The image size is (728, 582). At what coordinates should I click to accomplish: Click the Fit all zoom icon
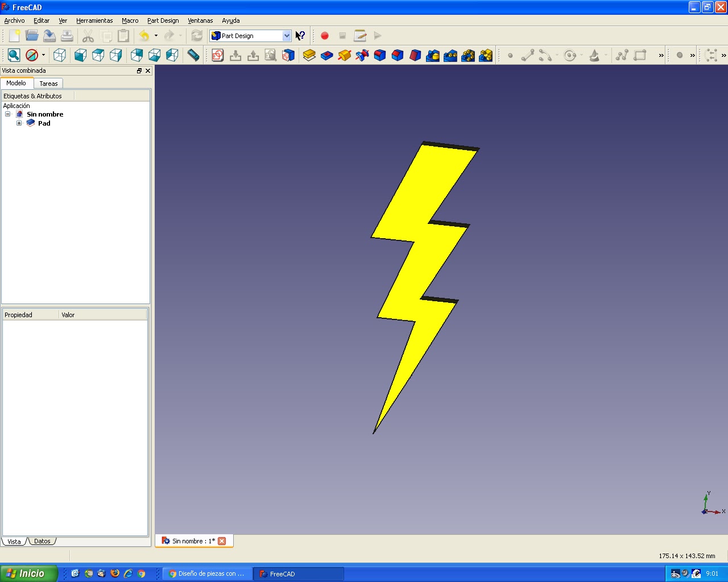click(x=14, y=55)
